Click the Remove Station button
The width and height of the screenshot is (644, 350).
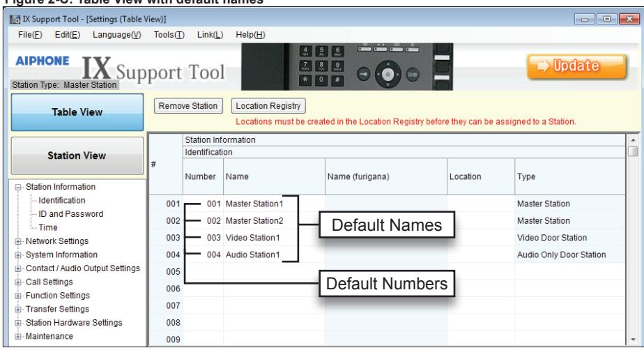(x=188, y=106)
